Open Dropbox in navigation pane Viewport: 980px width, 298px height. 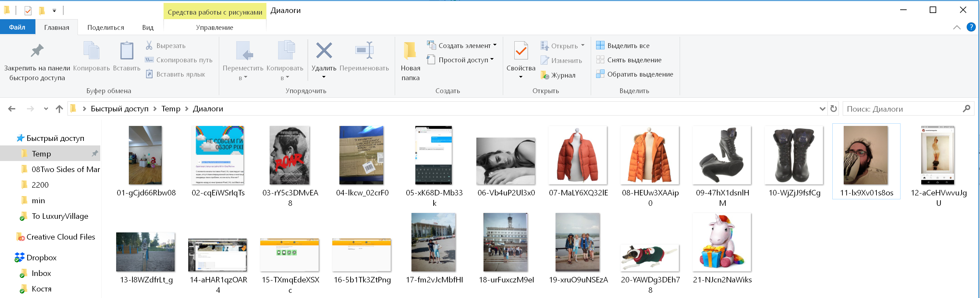(36, 258)
